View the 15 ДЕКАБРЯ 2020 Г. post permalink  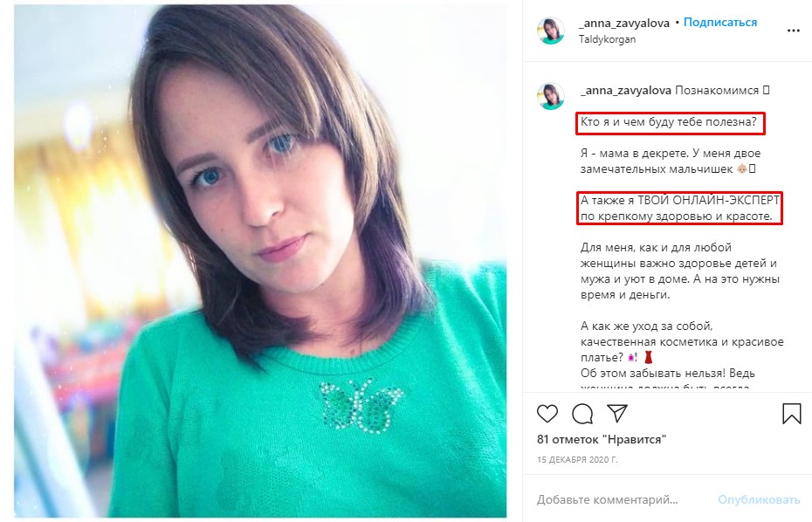pos(578,458)
